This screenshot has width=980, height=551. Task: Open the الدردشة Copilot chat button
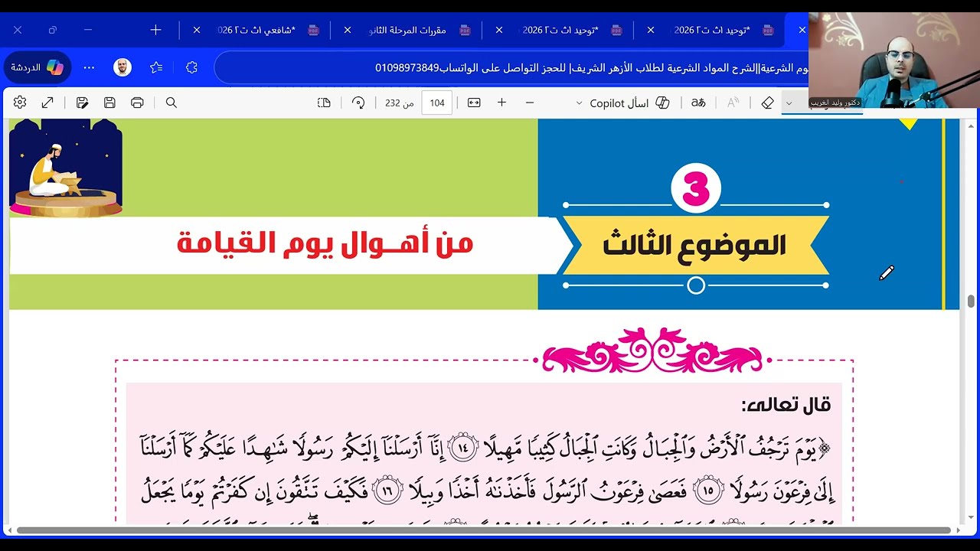tap(37, 67)
